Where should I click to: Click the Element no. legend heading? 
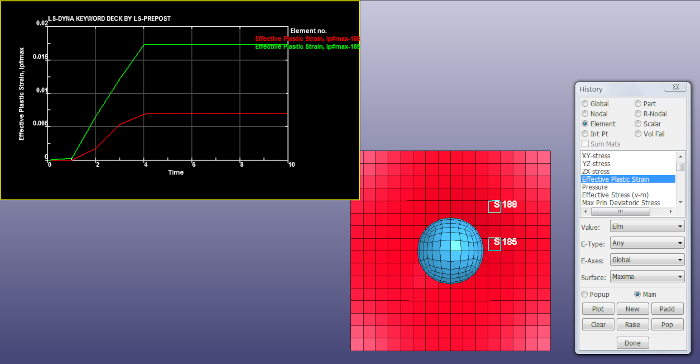point(308,31)
